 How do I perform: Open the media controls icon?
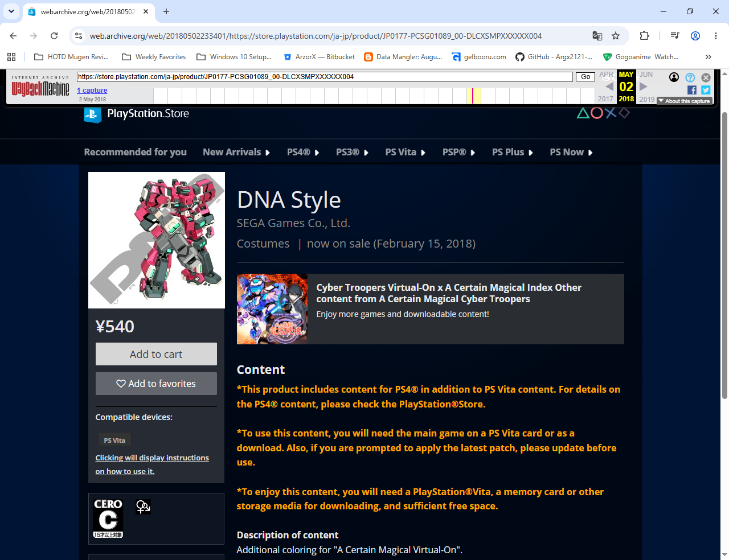[675, 36]
